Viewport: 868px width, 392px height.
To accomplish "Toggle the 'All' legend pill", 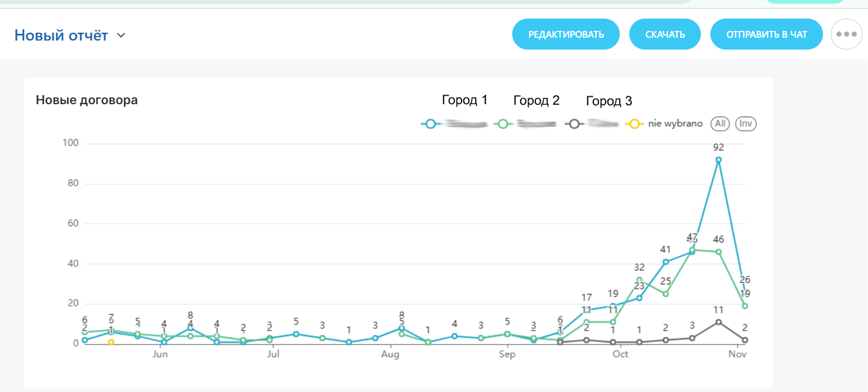I will click(x=719, y=123).
